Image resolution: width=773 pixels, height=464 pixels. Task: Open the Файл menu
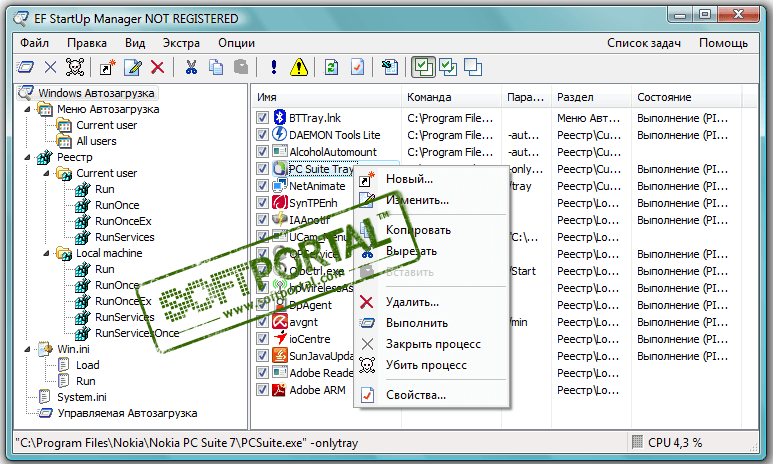coord(35,43)
